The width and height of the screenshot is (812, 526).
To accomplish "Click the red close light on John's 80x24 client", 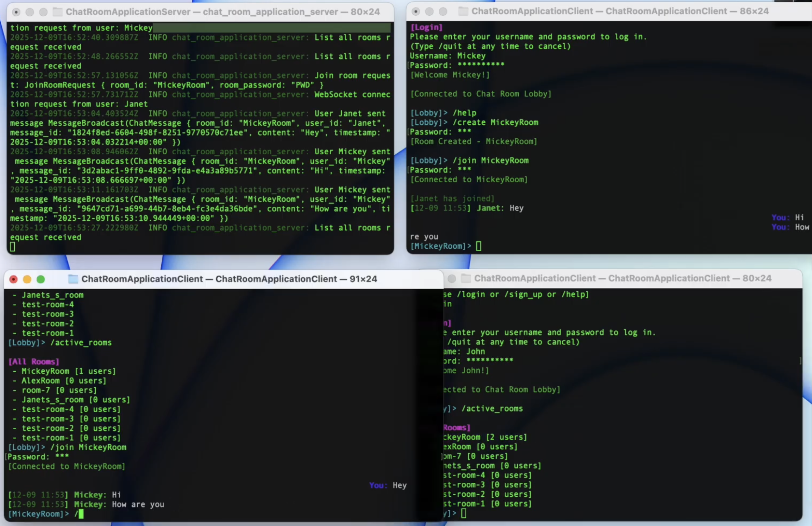I will (451, 279).
